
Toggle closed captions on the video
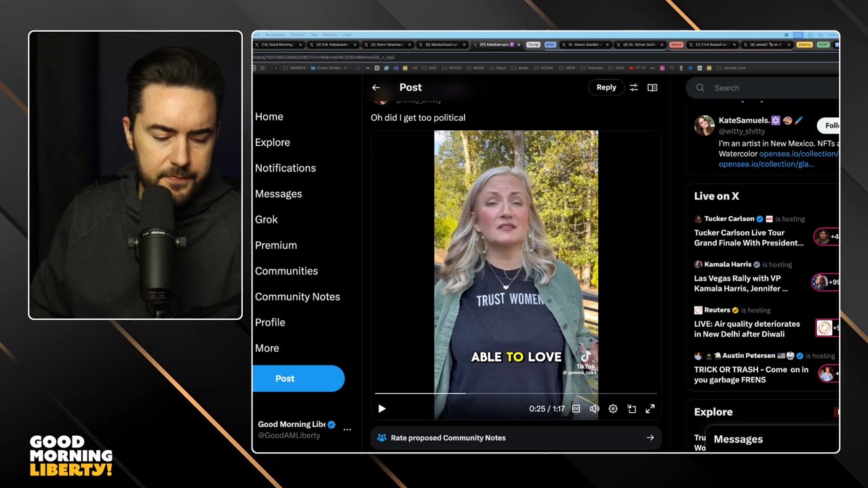tap(576, 409)
